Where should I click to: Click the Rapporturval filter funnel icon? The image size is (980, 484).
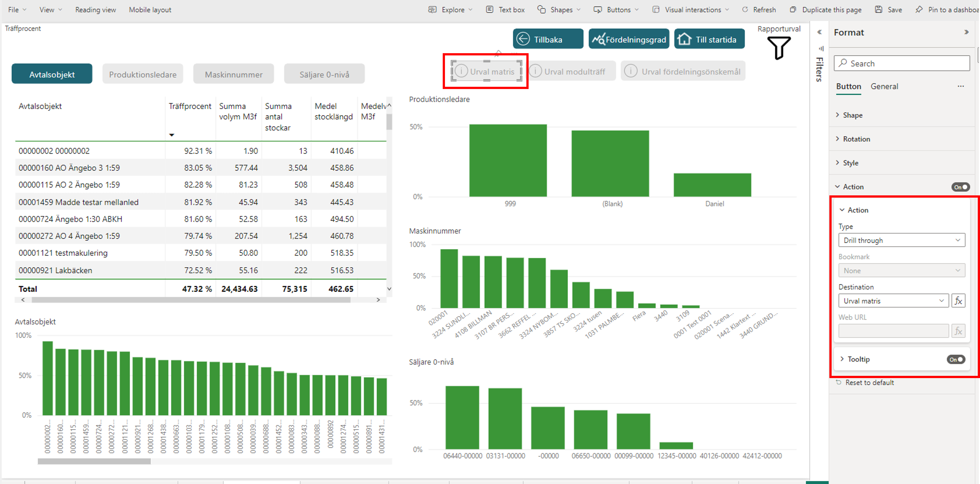tap(779, 48)
